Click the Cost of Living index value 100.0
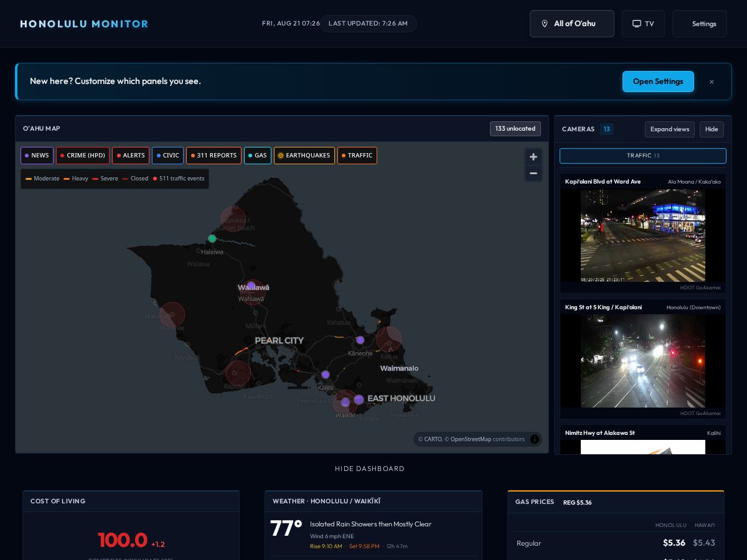 point(123,540)
